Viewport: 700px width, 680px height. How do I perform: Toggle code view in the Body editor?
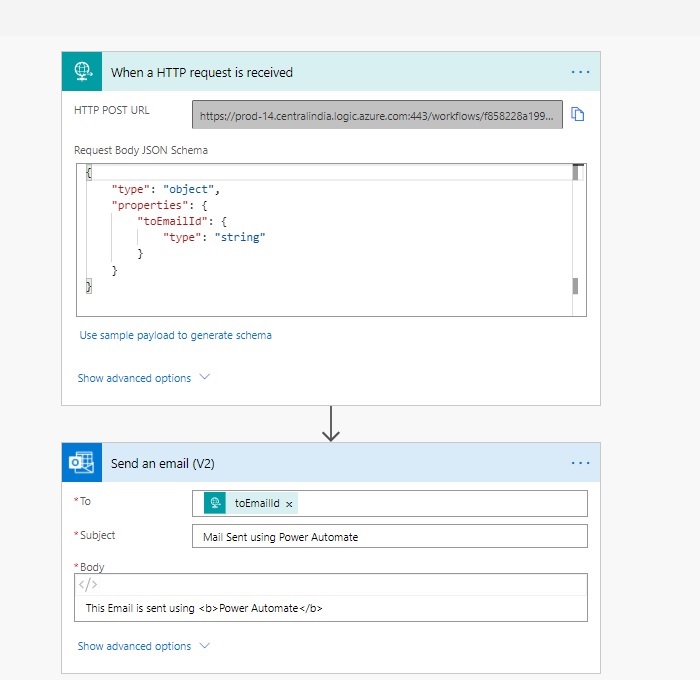87,586
